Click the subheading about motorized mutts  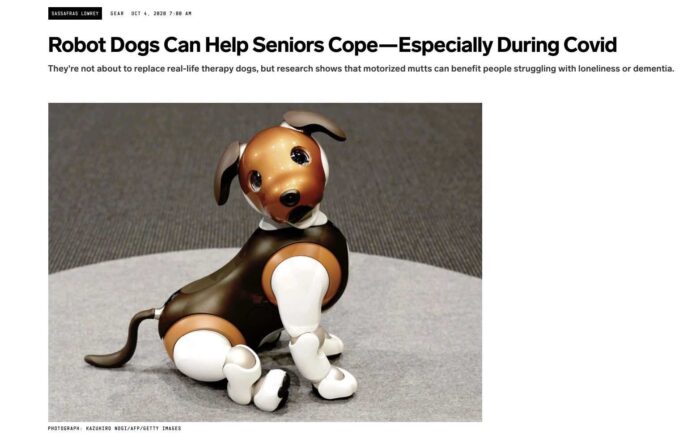361,69
